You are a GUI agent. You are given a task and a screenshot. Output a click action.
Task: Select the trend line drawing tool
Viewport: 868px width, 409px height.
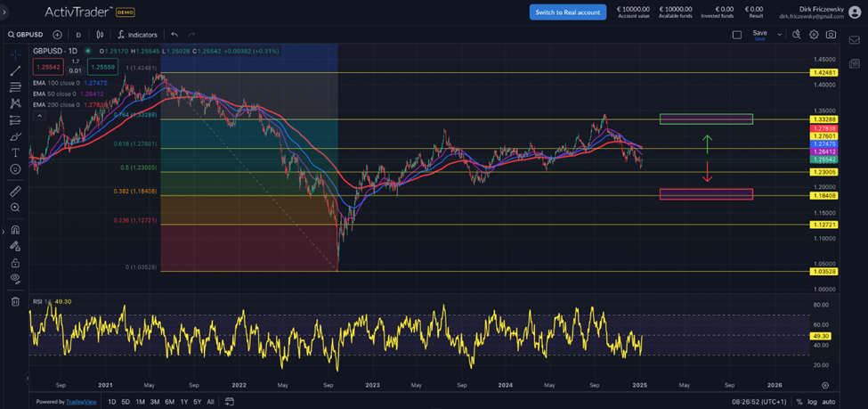pos(15,70)
